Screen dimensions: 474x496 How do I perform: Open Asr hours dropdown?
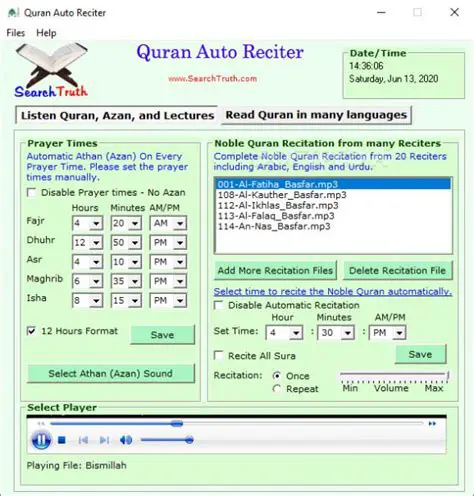pyautogui.click(x=96, y=262)
